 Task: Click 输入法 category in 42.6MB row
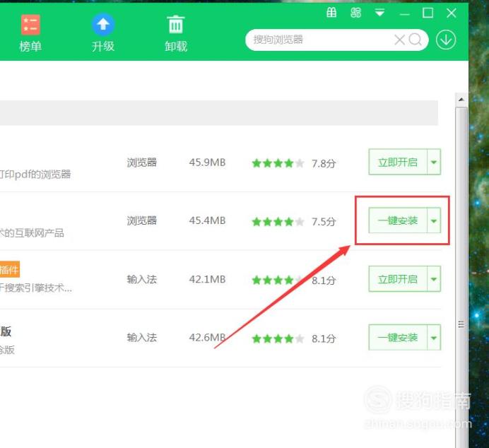(x=142, y=337)
